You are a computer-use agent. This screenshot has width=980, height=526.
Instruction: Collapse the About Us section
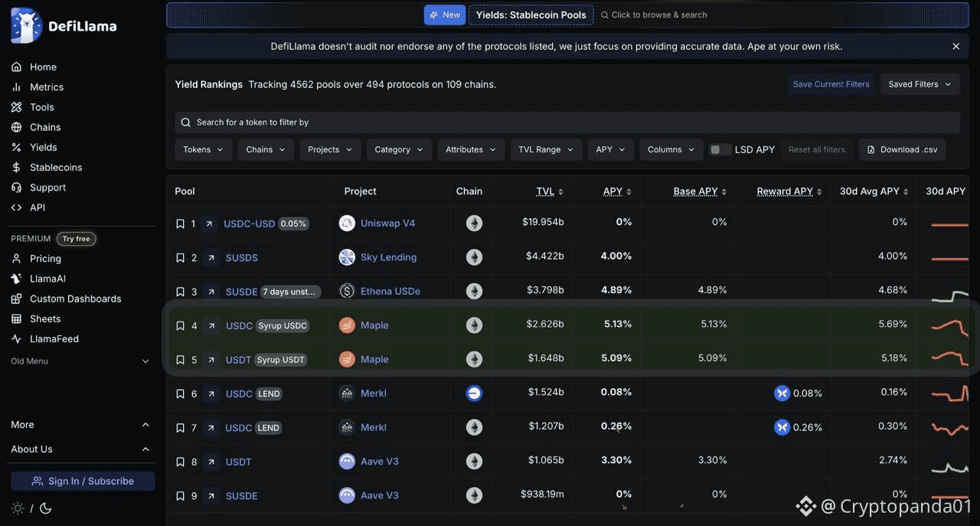[80, 449]
